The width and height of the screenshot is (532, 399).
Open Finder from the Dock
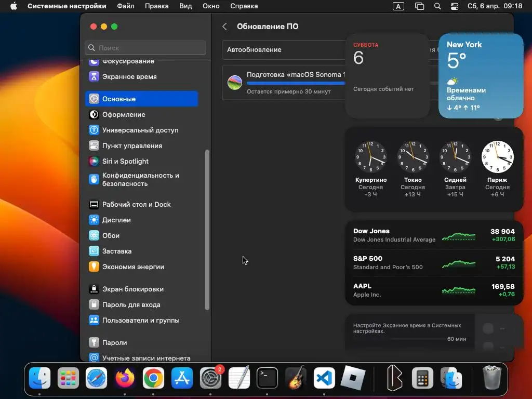(39, 378)
